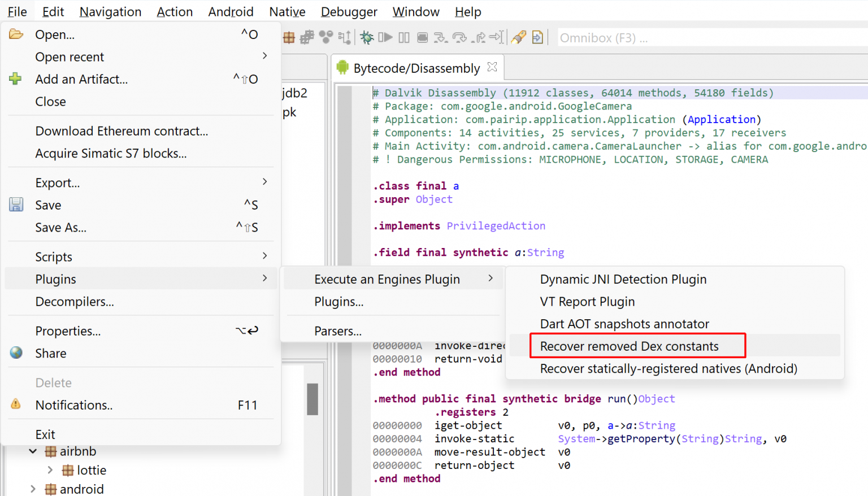Open the VT Report Plugin entry
This screenshot has width=868, height=496.
point(587,302)
